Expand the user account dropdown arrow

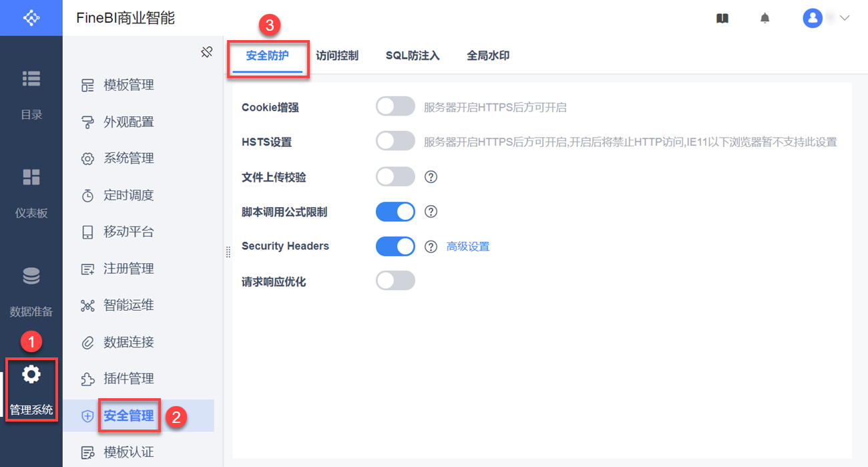[844, 18]
